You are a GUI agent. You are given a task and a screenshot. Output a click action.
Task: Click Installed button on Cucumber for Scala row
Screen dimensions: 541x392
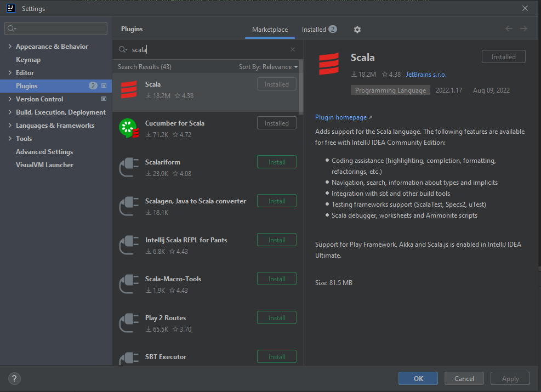[x=277, y=123]
